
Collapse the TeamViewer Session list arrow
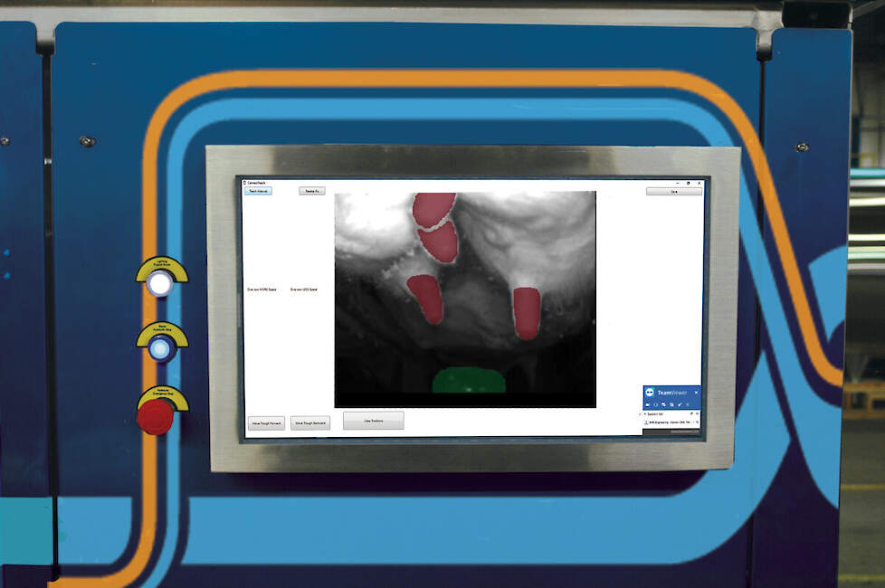pos(646,414)
